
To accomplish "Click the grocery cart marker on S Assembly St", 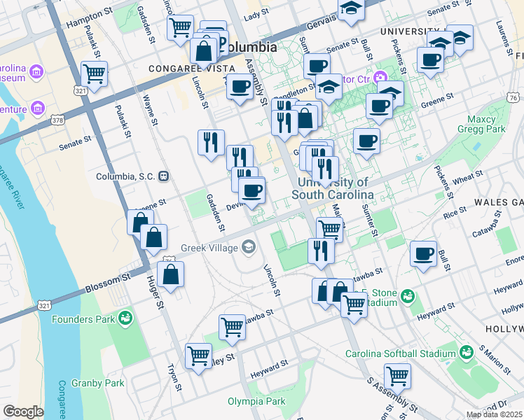I will pyautogui.click(x=397, y=377).
